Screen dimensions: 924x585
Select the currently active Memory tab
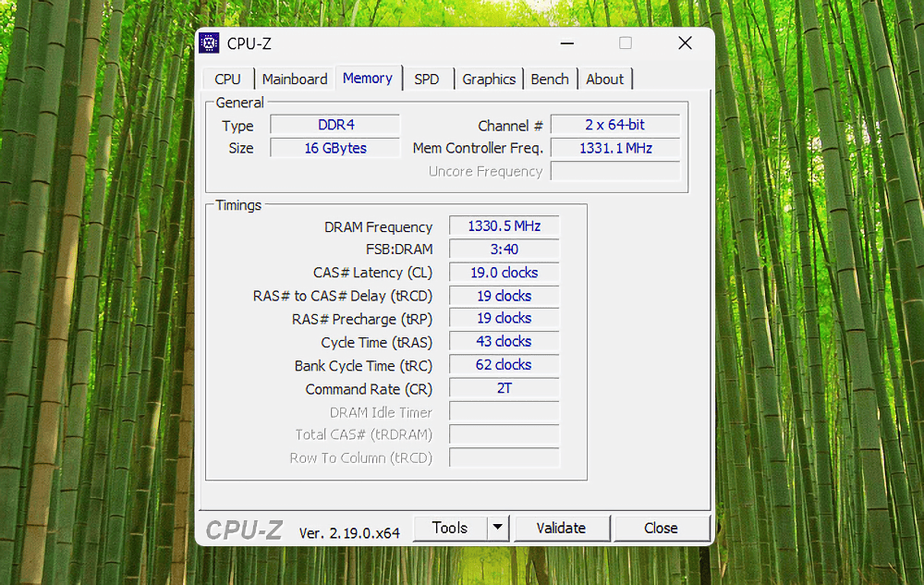[x=368, y=79]
